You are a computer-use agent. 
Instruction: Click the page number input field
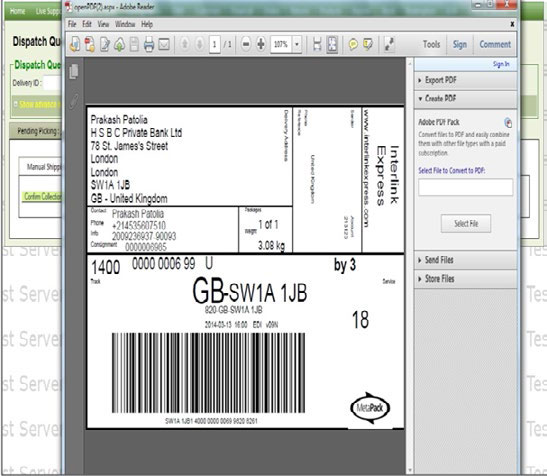click(215, 44)
